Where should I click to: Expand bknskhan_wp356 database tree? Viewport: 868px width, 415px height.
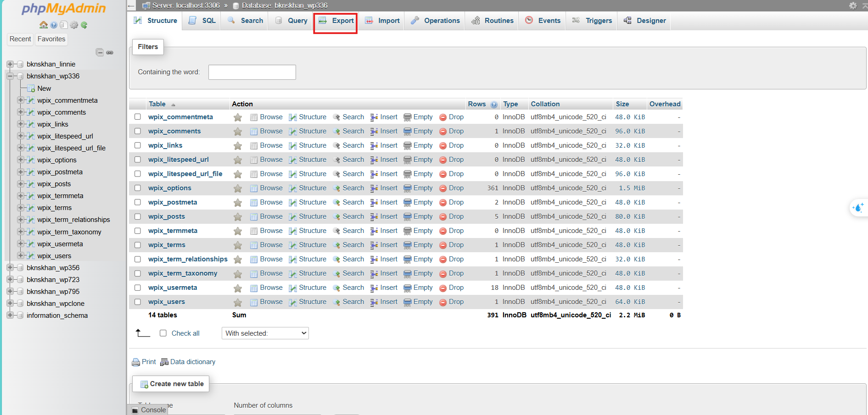tap(10, 268)
